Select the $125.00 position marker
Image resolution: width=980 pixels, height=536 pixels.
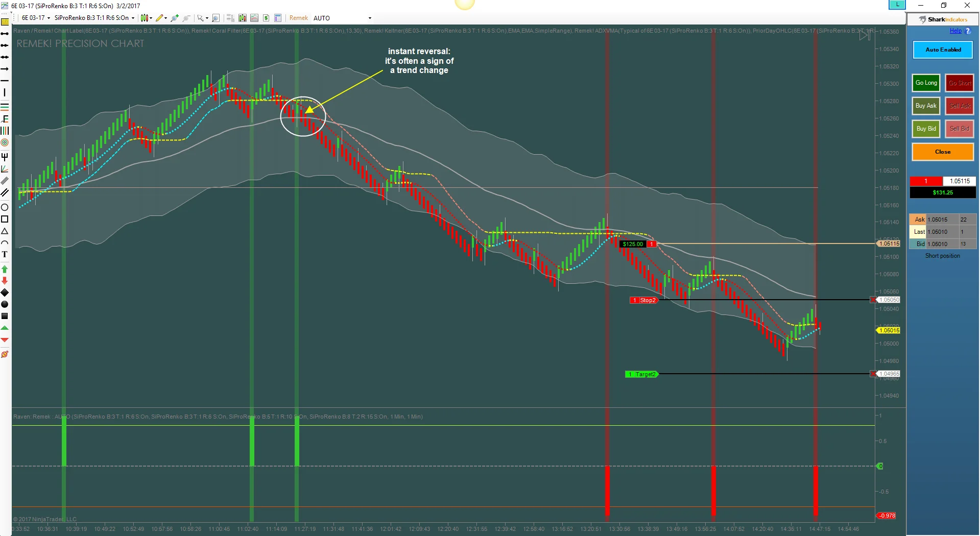click(637, 244)
